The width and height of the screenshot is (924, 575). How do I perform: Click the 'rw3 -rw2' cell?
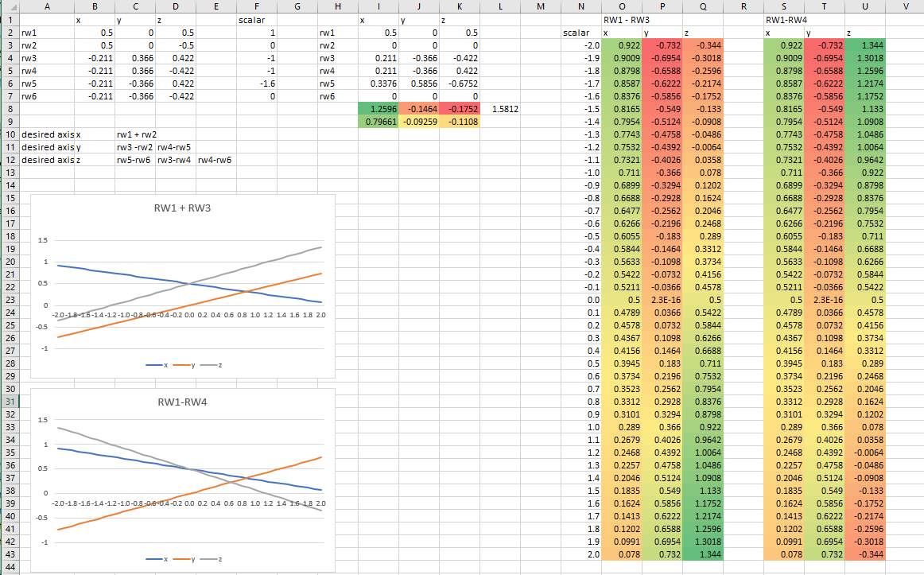135,147
